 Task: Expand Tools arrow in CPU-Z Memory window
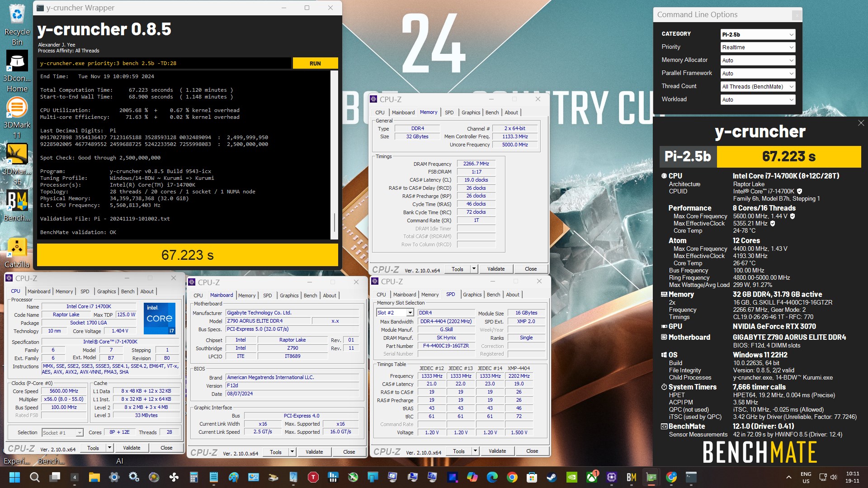(474, 269)
